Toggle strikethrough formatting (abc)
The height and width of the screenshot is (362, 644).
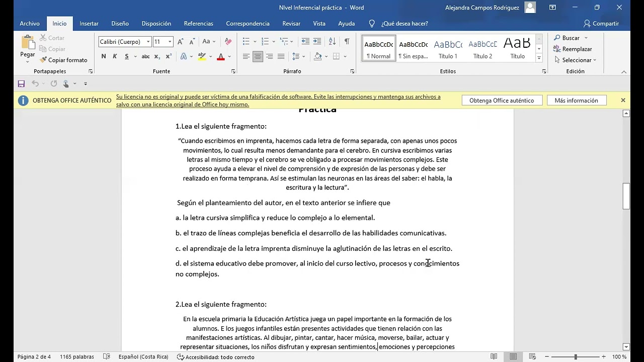(145, 56)
